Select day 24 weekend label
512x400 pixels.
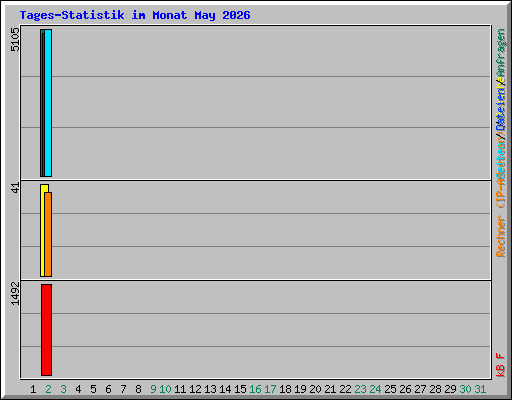pyautogui.click(x=375, y=389)
